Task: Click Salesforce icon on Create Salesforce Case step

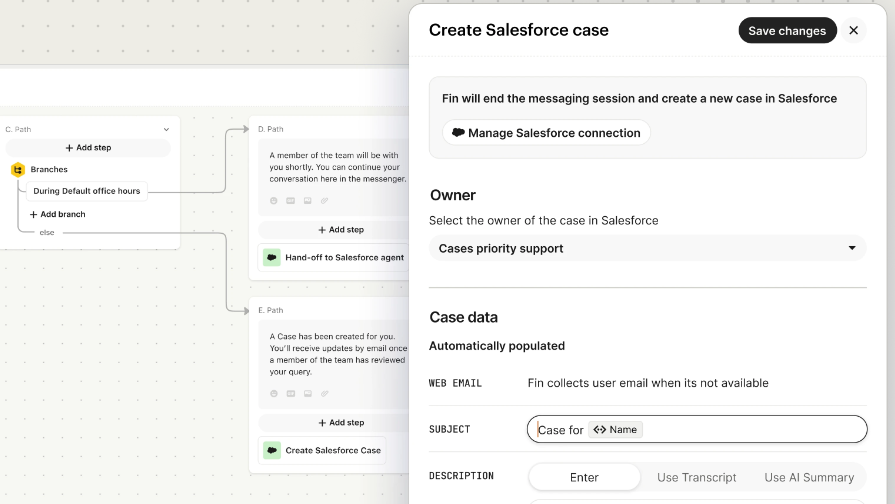Action: pos(271,450)
